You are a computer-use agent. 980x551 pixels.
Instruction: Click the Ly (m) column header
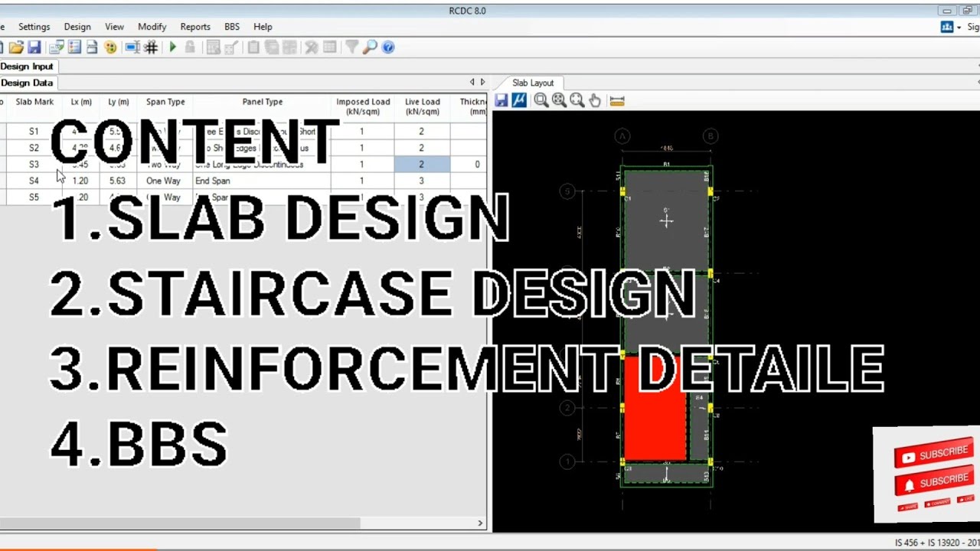tap(119, 106)
